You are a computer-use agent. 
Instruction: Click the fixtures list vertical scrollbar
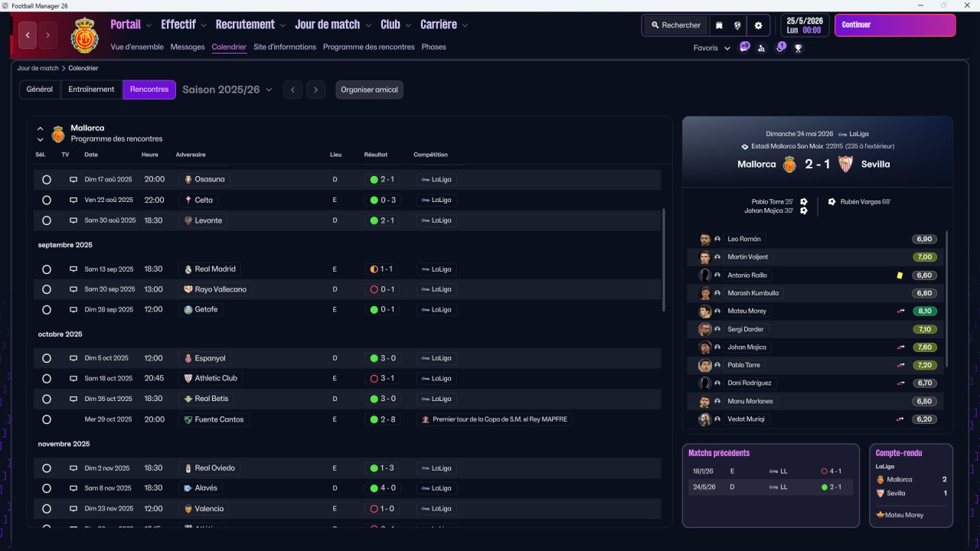point(664,260)
